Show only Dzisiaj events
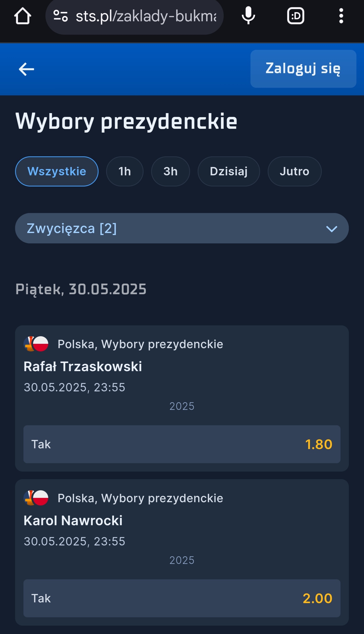Viewport: 364px width, 634px height. point(229,171)
